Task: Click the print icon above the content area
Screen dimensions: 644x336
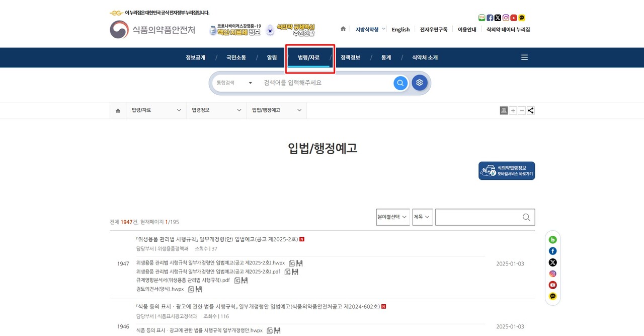Action: pos(504,110)
